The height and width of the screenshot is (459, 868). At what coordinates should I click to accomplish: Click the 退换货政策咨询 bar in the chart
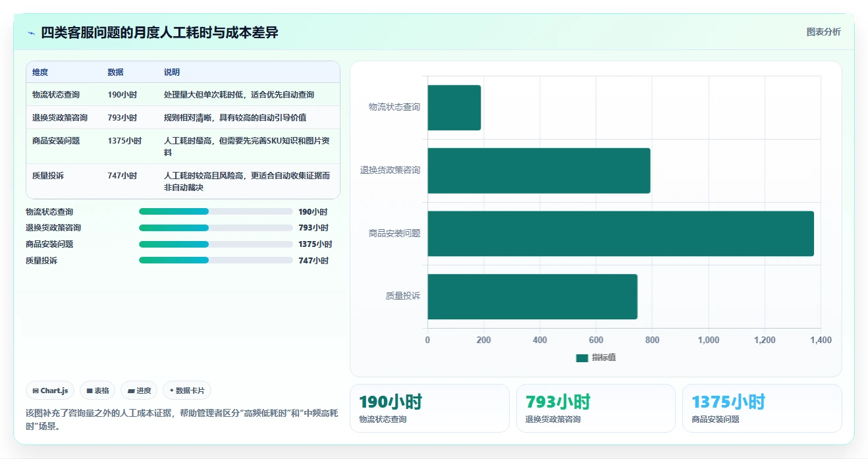pos(539,171)
